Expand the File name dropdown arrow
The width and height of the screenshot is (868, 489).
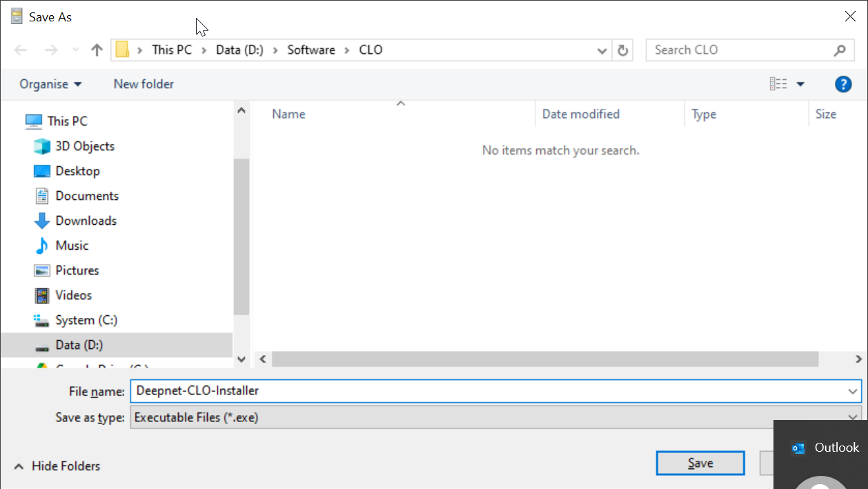point(853,391)
